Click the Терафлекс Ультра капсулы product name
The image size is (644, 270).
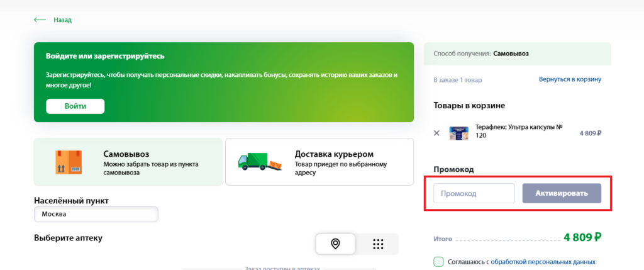519,131
